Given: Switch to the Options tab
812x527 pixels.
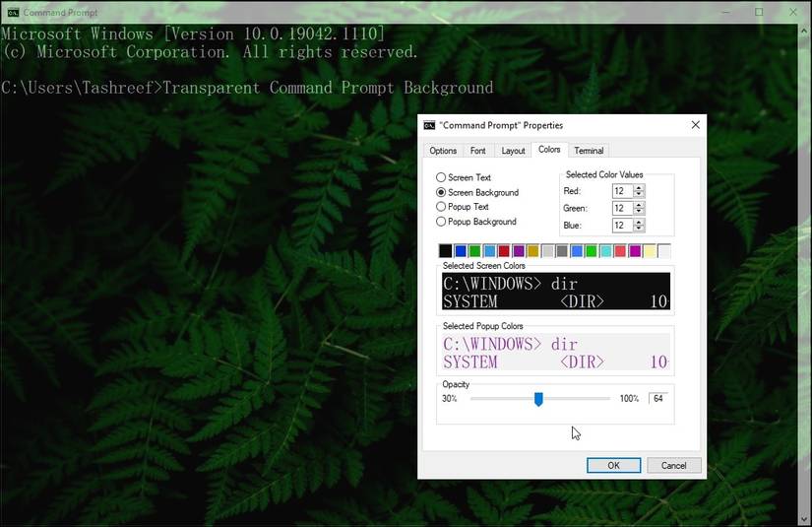Looking at the screenshot, I should click(443, 151).
